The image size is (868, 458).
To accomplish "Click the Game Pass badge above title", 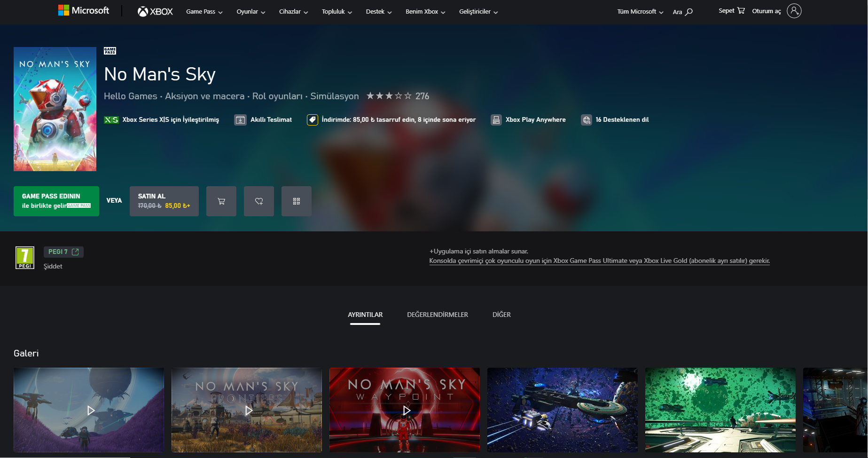I will (x=110, y=51).
